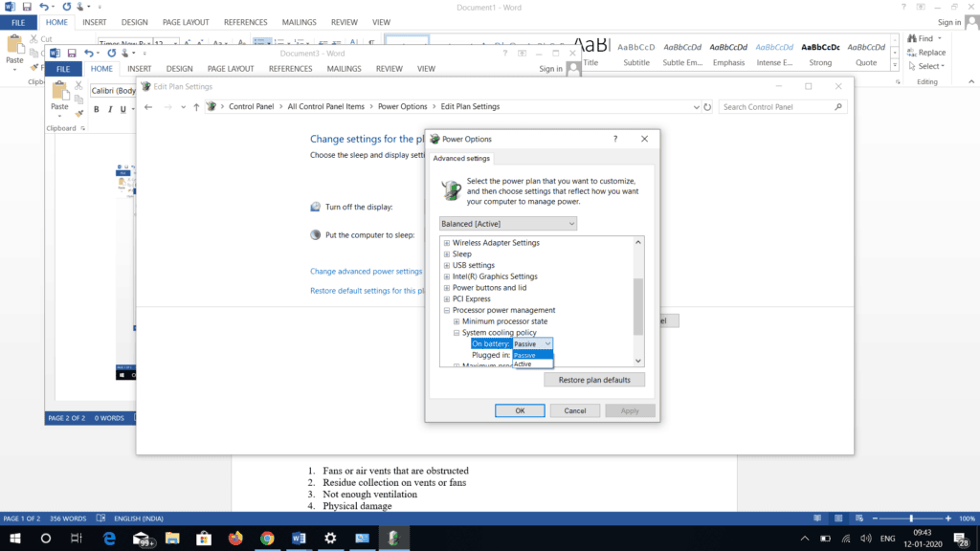The width and height of the screenshot is (980, 551).
Task: Select the Strong style in the gallery
Action: click(x=820, y=55)
